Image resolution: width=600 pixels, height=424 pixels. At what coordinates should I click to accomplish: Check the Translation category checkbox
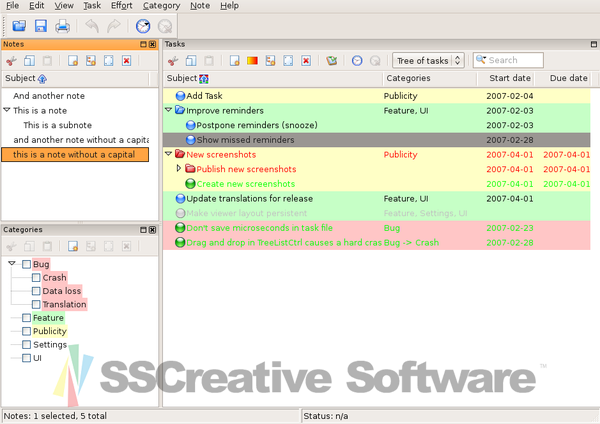(36, 304)
